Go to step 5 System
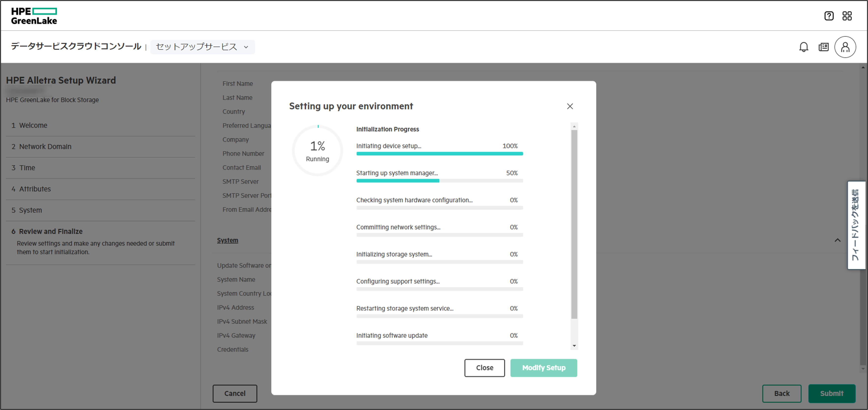 (101, 210)
